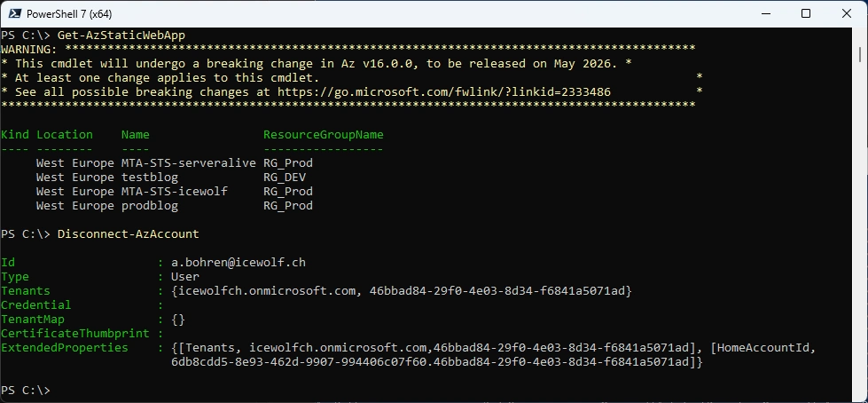Click the RG_DEV resource group value
The height and width of the screenshot is (403, 868).
tap(285, 178)
